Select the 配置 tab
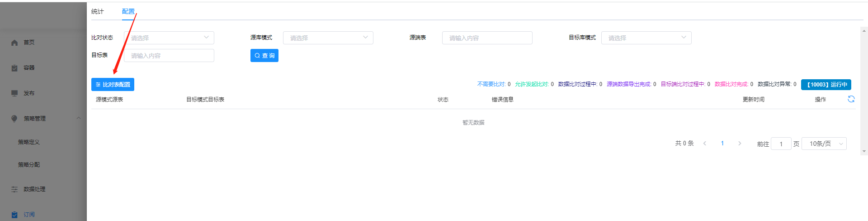 (128, 12)
